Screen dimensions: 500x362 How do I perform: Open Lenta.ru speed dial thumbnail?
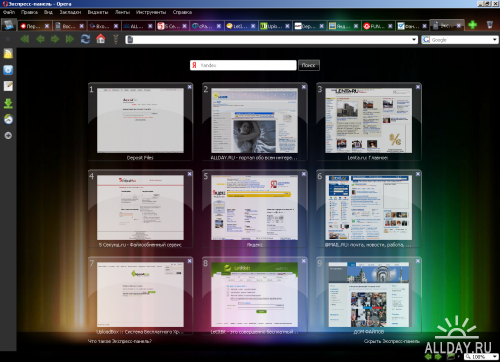tap(368, 121)
